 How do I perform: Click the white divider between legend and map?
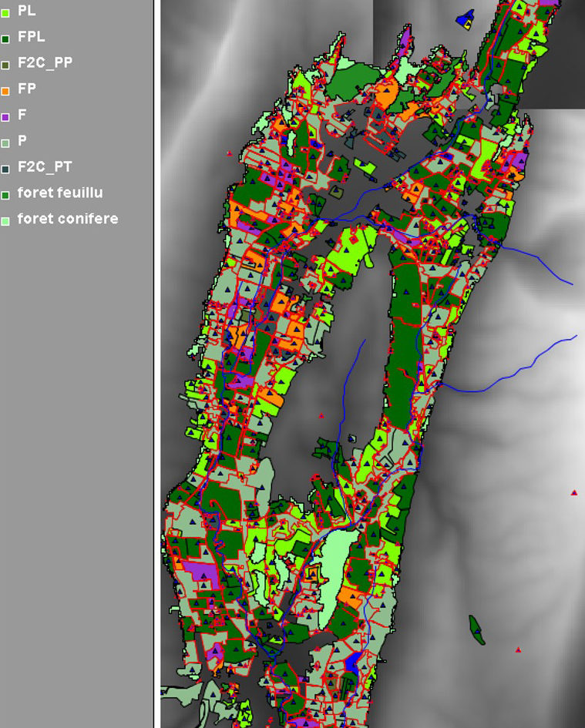[157, 364]
